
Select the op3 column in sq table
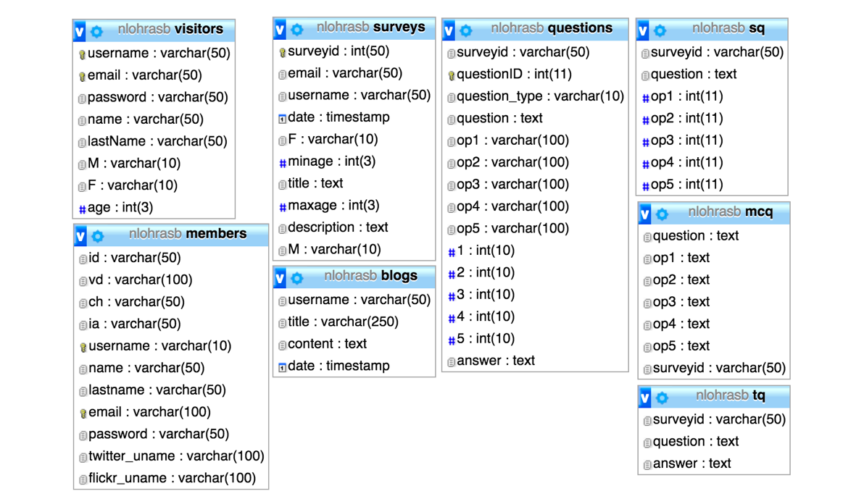pyautogui.click(x=686, y=140)
